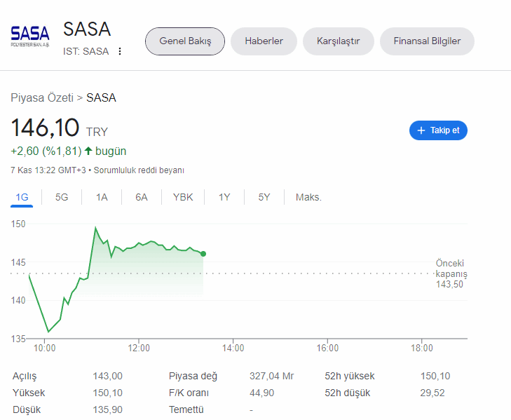Viewport: 511px width, 420px height.
Task: Click the Temettü label
Action: pos(186,409)
